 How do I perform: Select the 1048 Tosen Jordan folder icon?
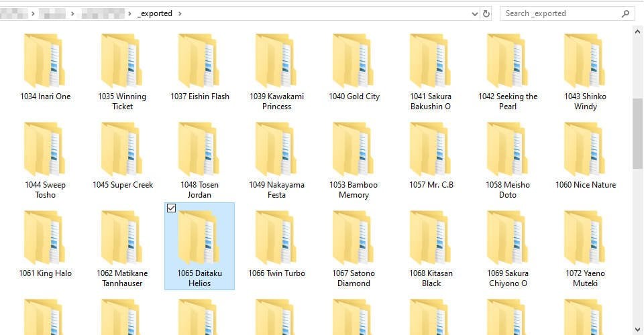(199, 149)
